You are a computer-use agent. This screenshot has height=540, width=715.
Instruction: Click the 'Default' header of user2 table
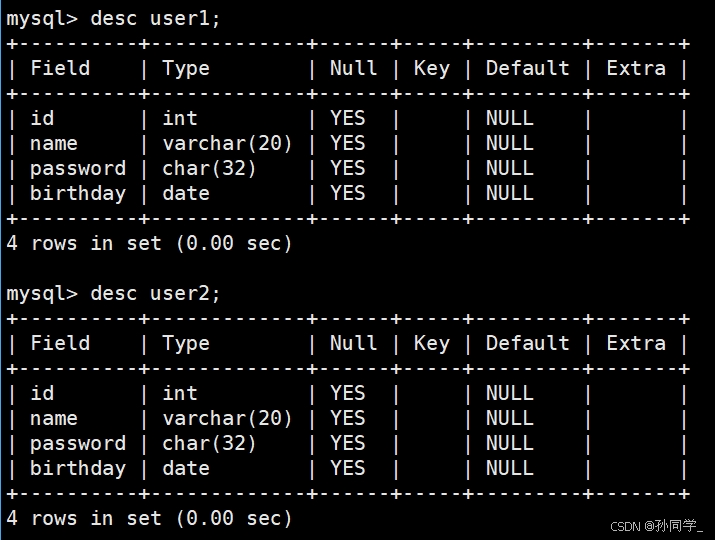(528, 343)
